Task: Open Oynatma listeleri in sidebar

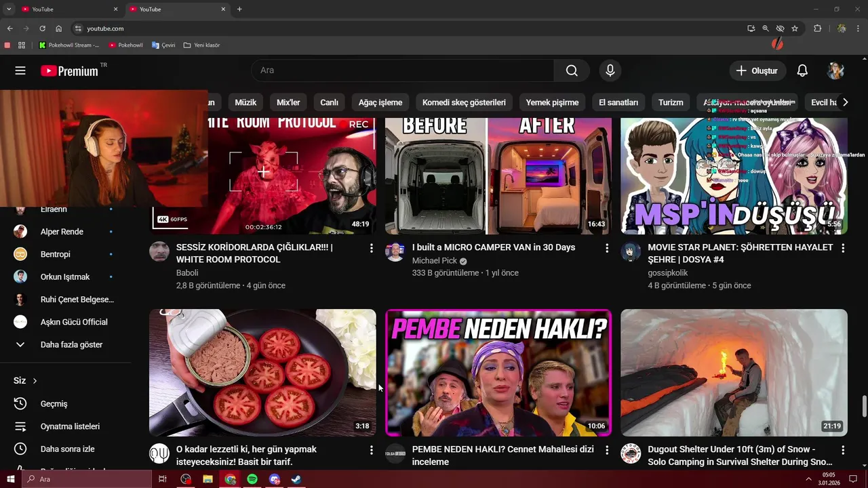Action: [x=71, y=426]
